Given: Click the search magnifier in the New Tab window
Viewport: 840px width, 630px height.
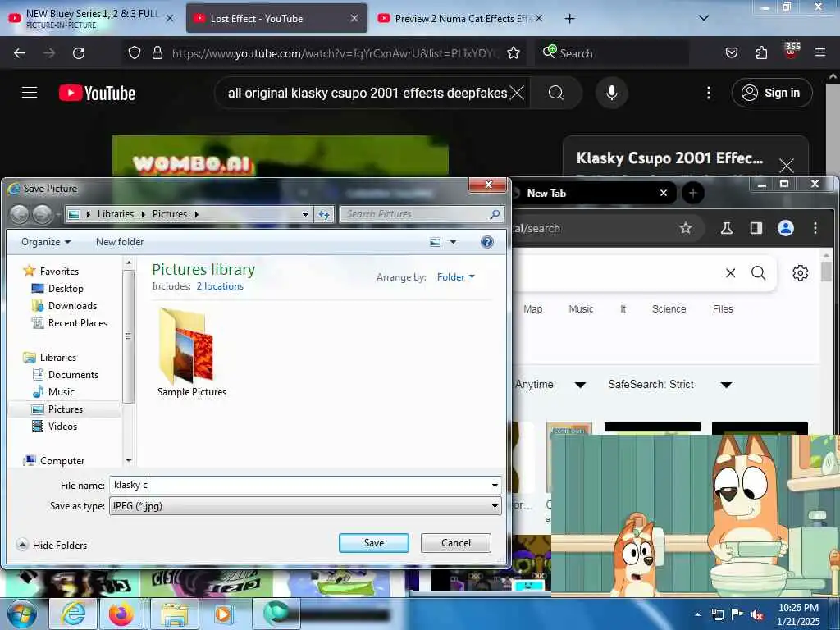Looking at the screenshot, I should (x=758, y=272).
